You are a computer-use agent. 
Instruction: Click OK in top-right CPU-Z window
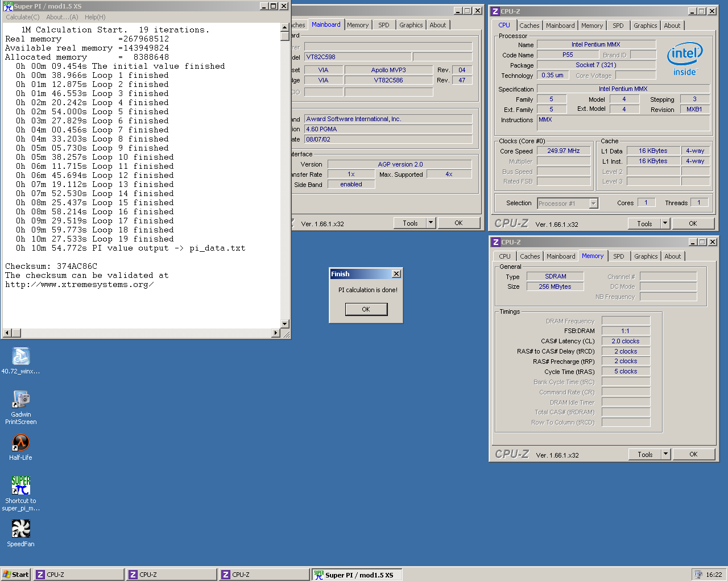693,224
